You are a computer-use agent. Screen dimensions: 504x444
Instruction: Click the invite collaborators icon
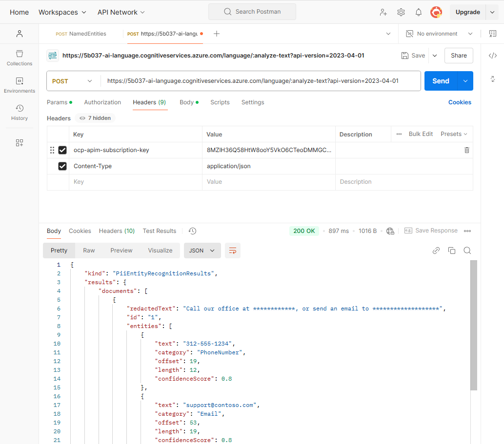point(383,12)
